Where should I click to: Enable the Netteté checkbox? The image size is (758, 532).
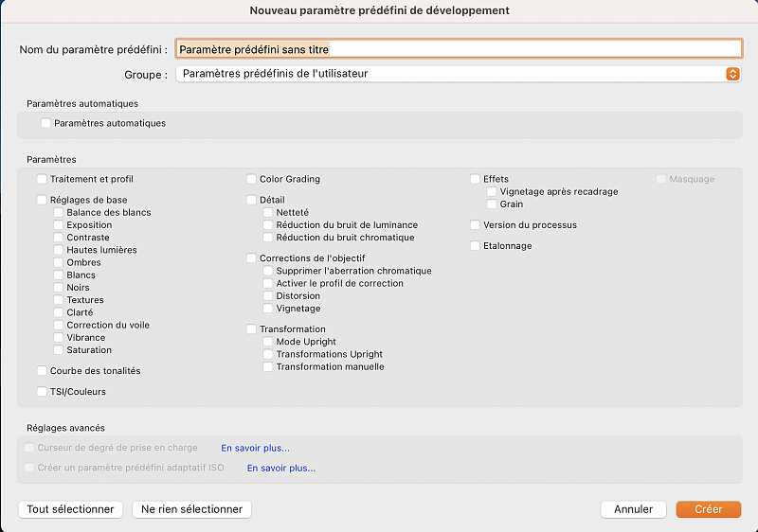268,213
